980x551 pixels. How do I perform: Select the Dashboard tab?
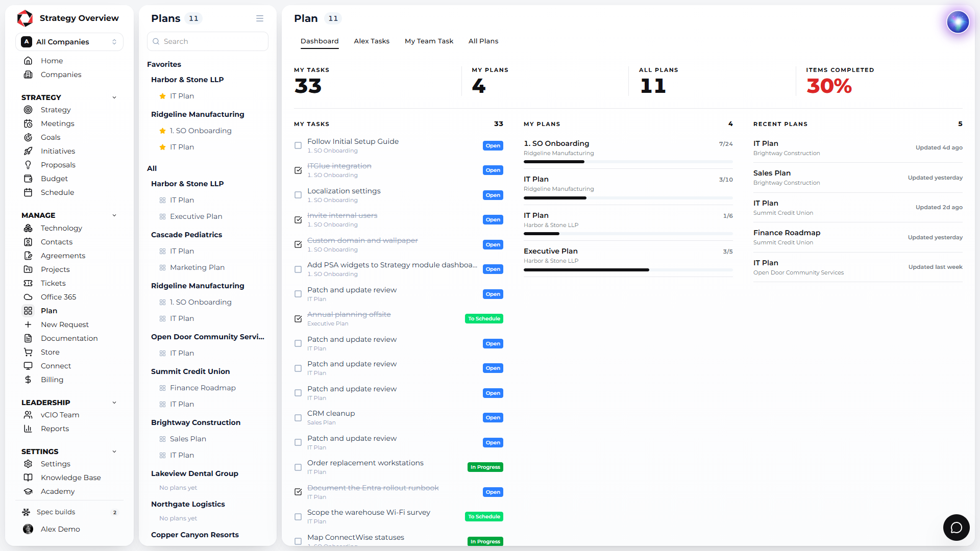320,41
